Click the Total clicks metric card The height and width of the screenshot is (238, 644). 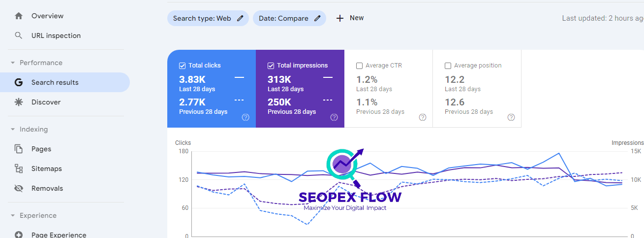[x=212, y=88]
